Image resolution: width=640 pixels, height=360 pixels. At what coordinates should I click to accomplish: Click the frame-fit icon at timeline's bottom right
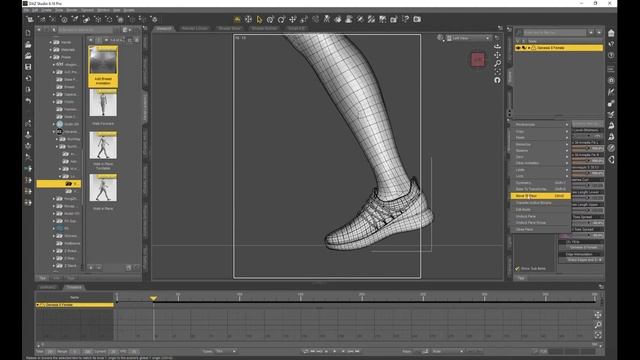[x=598, y=335]
